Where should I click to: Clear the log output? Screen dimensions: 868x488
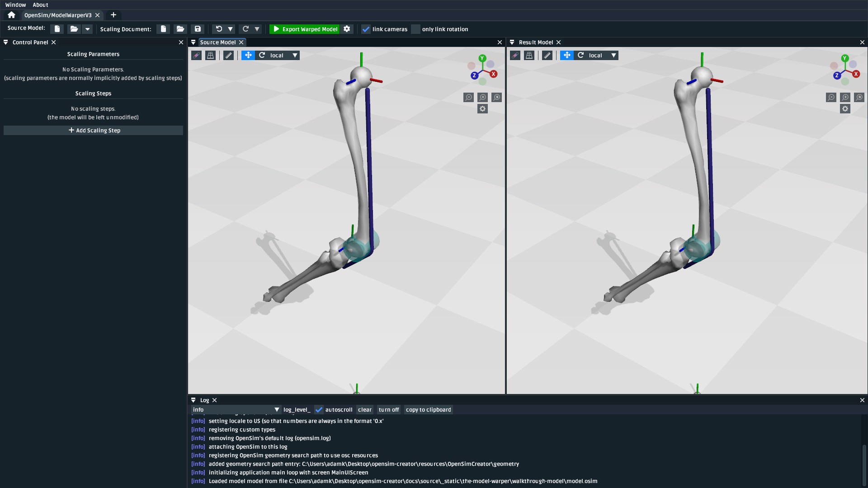point(365,410)
